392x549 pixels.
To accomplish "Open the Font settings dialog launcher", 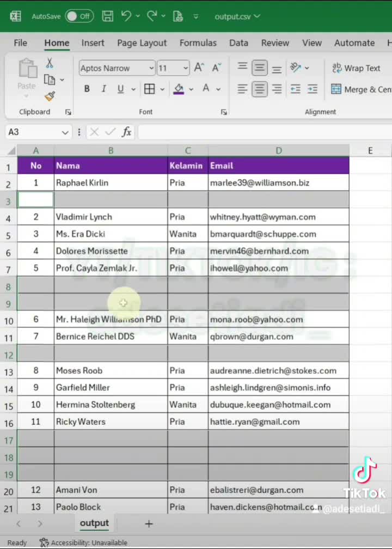I will 224,112.
